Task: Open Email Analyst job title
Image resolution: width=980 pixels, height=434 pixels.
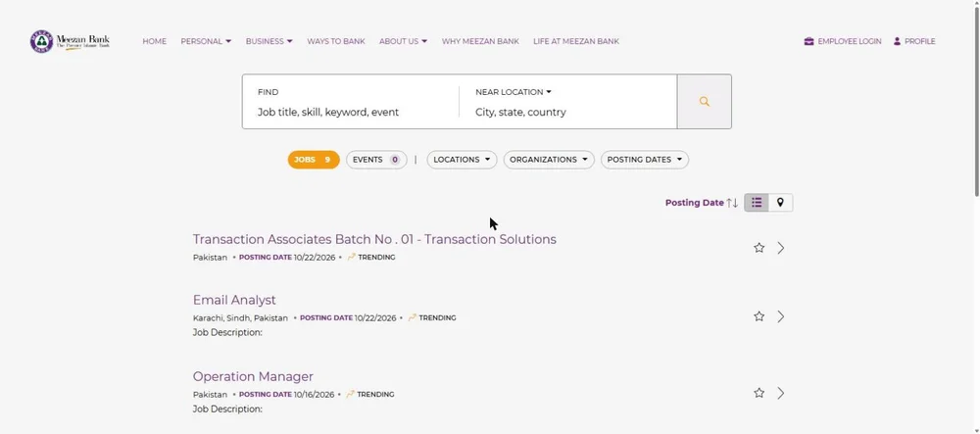Action: coord(234,300)
